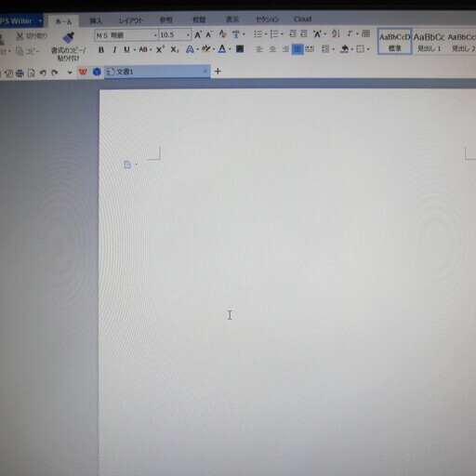Switch to the 挿入 ribbon tab
The width and height of the screenshot is (476, 476).
tap(96, 20)
